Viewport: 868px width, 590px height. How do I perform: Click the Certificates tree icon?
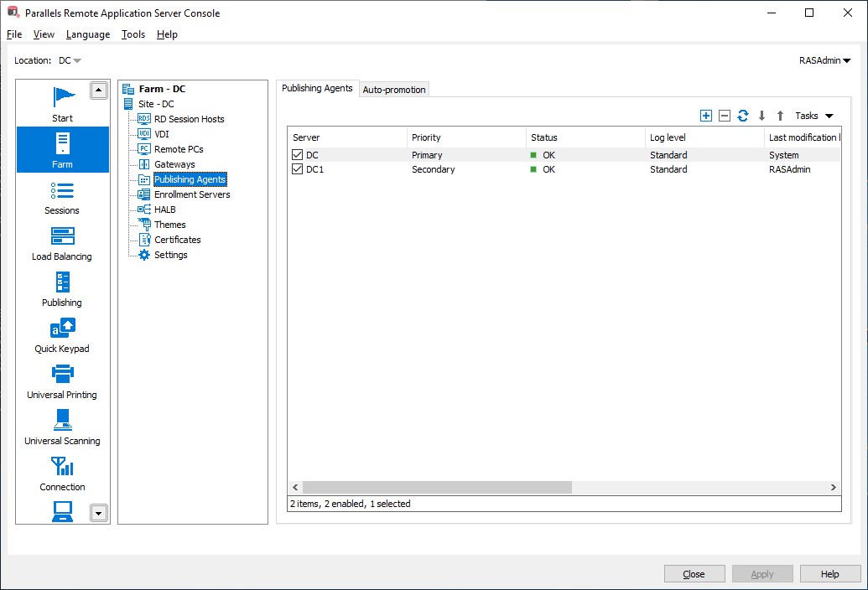point(144,240)
